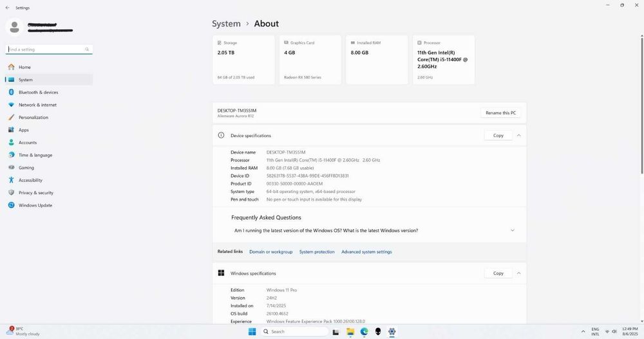Click the Windows 11 Pro edition text
The height and width of the screenshot is (339, 644).
pyautogui.click(x=282, y=290)
